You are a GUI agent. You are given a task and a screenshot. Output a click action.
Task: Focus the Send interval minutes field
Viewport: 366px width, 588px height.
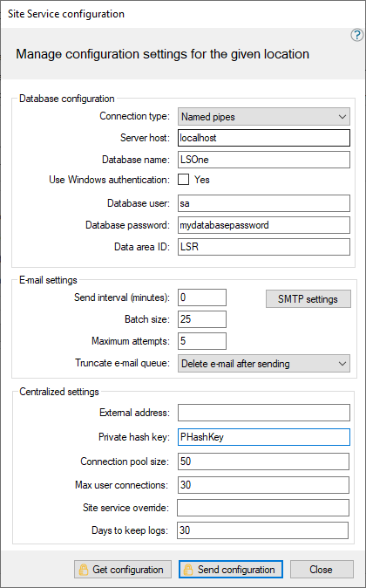[202, 297]
